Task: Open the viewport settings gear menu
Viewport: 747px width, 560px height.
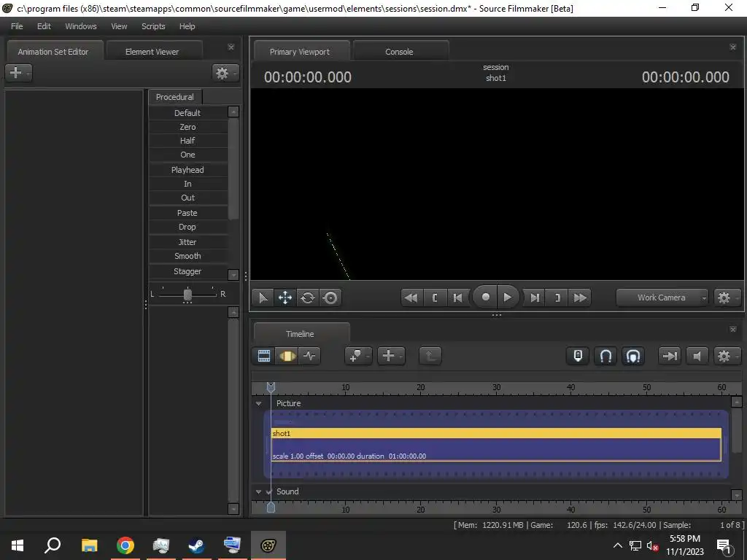Action: [726, 297]
